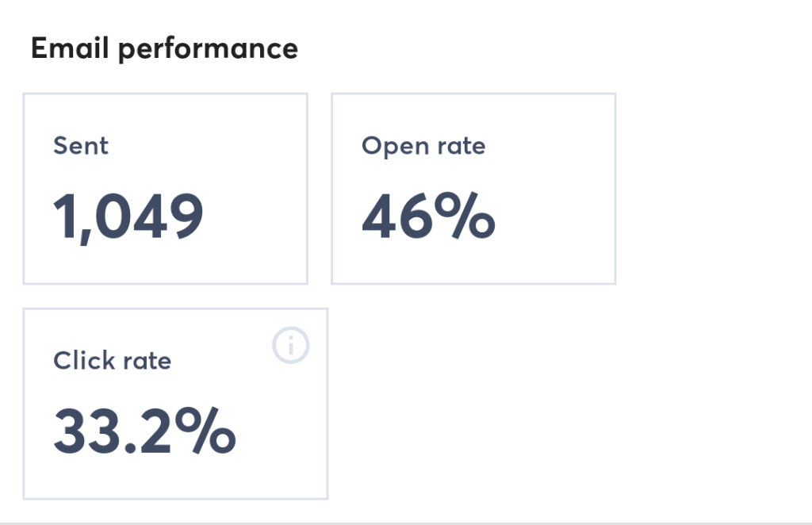
Task: Open the Click rate statistics card
Action: click(x=175, y=404)
